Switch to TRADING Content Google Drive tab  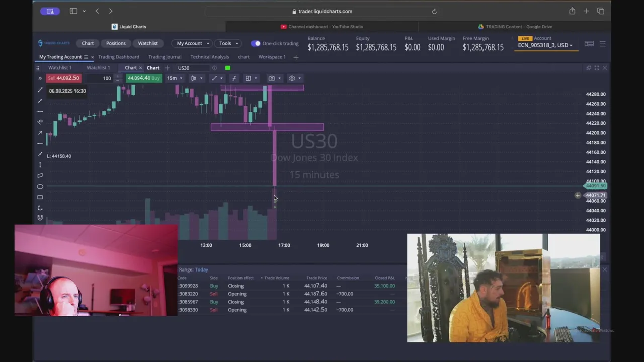click(x=515, y=27)
